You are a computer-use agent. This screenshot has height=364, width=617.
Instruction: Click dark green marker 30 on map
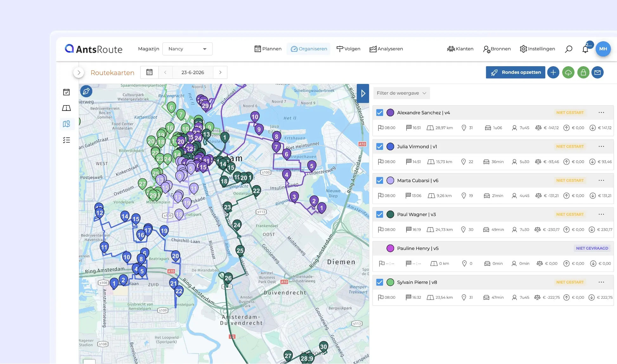(323, 347)
